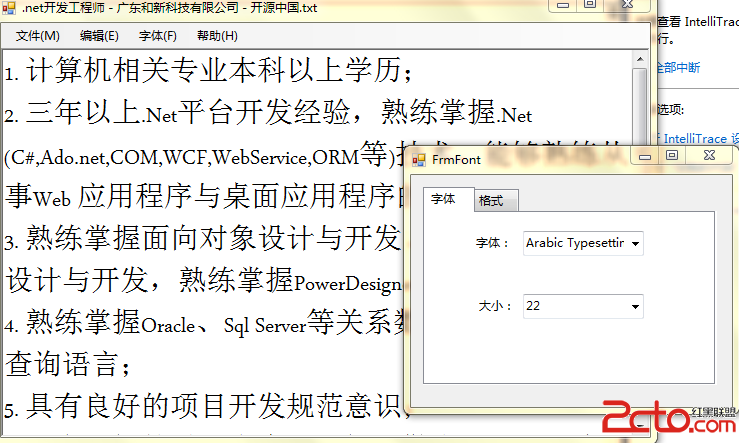Open the 帮助(H) menu
The image size is (739, 443).
(x=217, y=36)
